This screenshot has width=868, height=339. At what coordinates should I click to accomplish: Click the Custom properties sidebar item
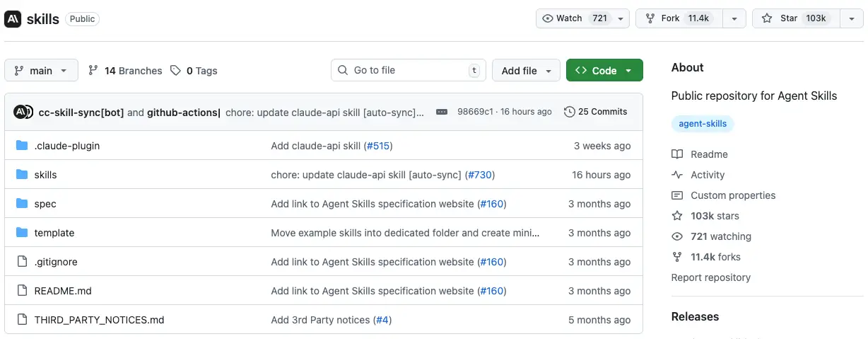point(732,195)
